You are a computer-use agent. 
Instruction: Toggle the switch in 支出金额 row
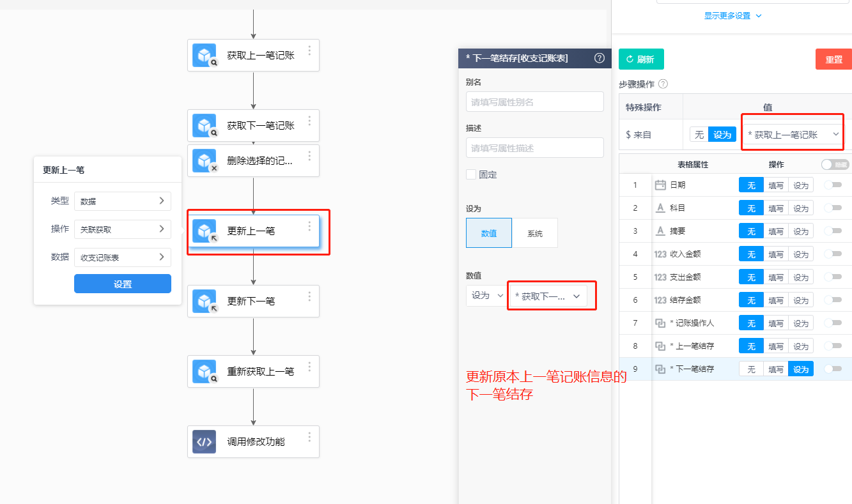click(x=833, y=277)
